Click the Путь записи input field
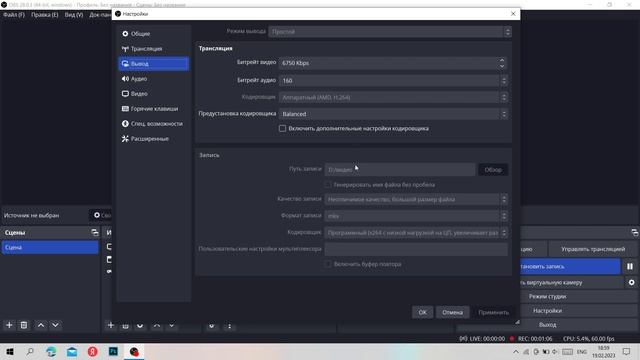 400,169
